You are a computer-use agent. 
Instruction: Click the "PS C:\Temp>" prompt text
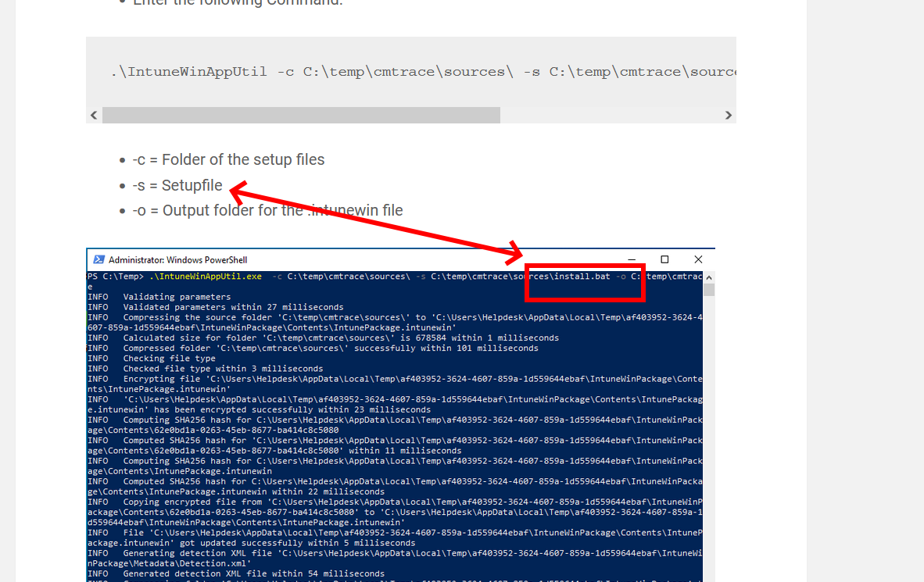pos(116,277)
